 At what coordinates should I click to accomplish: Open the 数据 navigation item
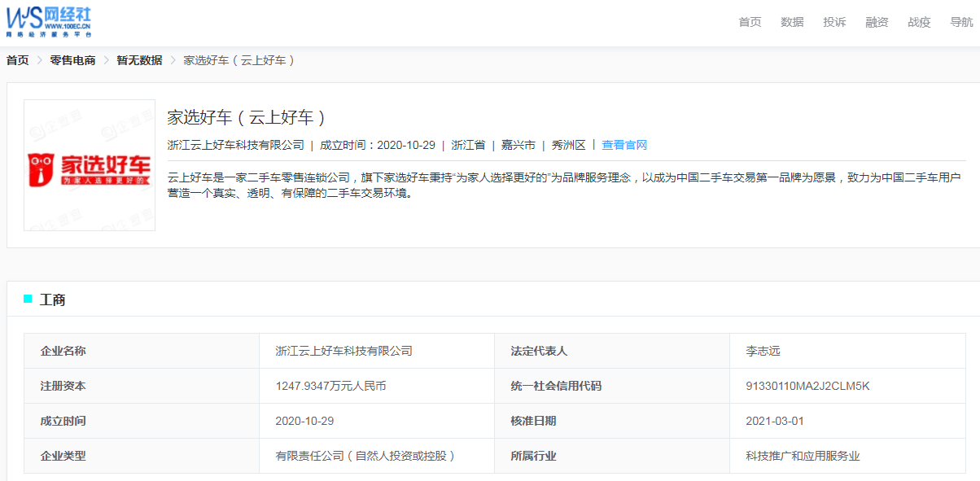pyautogui.click(x=792, y=22)
